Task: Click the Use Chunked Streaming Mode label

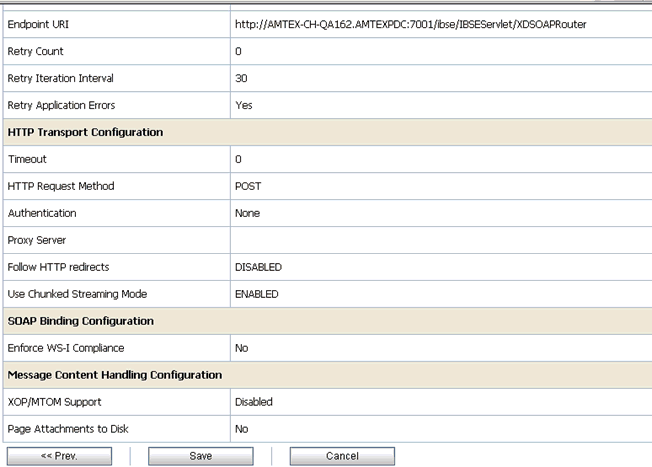Action: pyautogui.click(x=77, y=294)
